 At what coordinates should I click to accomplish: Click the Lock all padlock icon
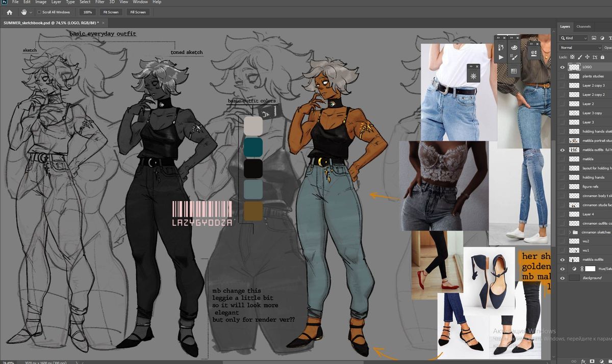pos(602,57)
